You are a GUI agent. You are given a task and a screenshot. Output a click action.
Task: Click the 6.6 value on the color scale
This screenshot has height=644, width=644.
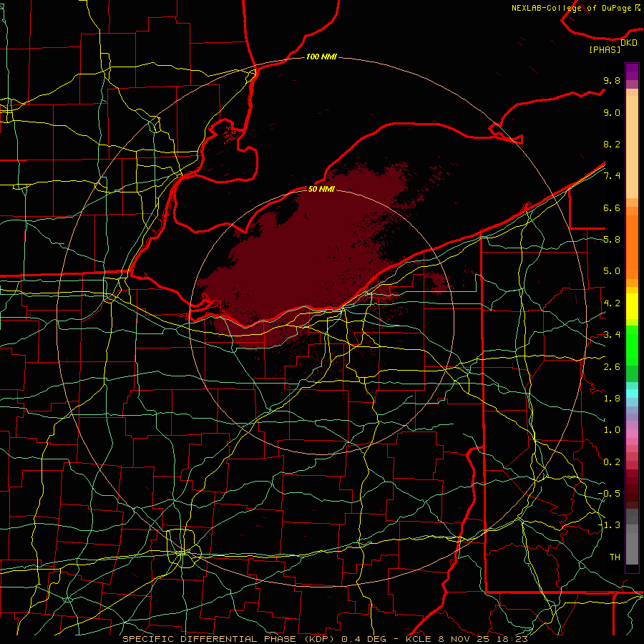612,208
